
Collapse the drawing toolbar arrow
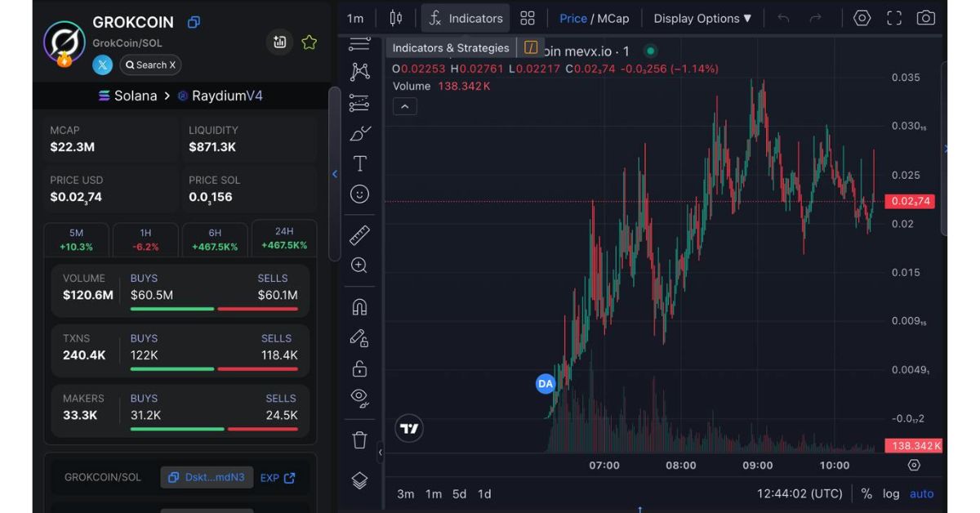(380, 452)
